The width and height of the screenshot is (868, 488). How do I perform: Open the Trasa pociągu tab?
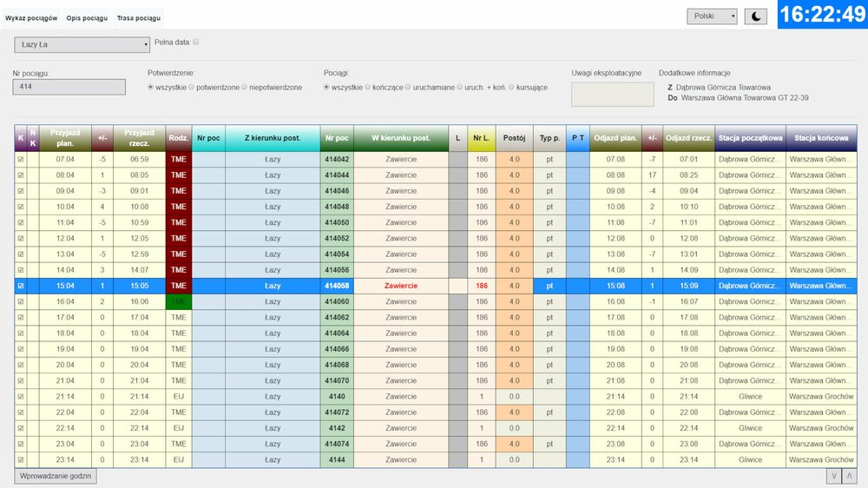tap(137, 18)
